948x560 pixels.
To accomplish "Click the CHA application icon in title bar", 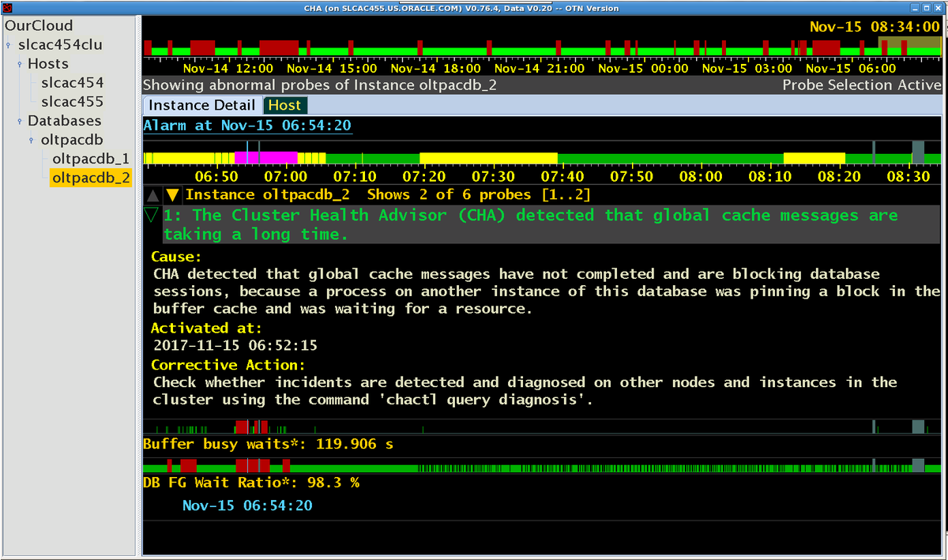I will click(7, 8).
